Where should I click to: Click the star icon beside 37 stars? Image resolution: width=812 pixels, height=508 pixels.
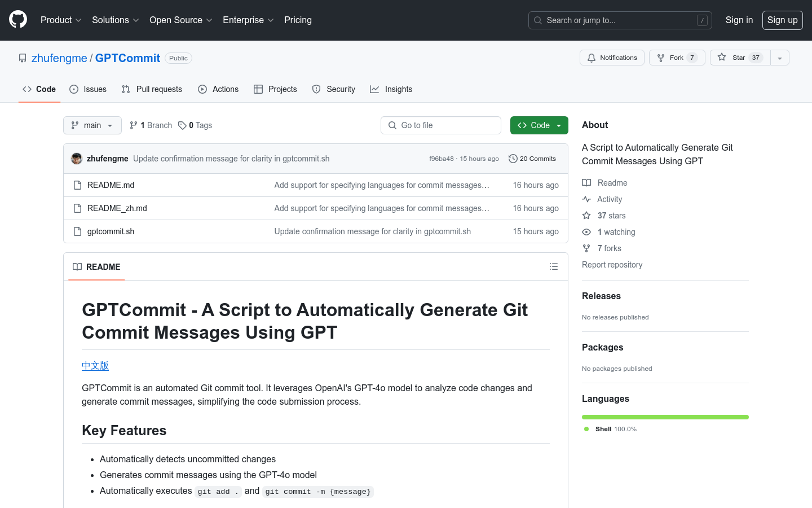point(586,216)
